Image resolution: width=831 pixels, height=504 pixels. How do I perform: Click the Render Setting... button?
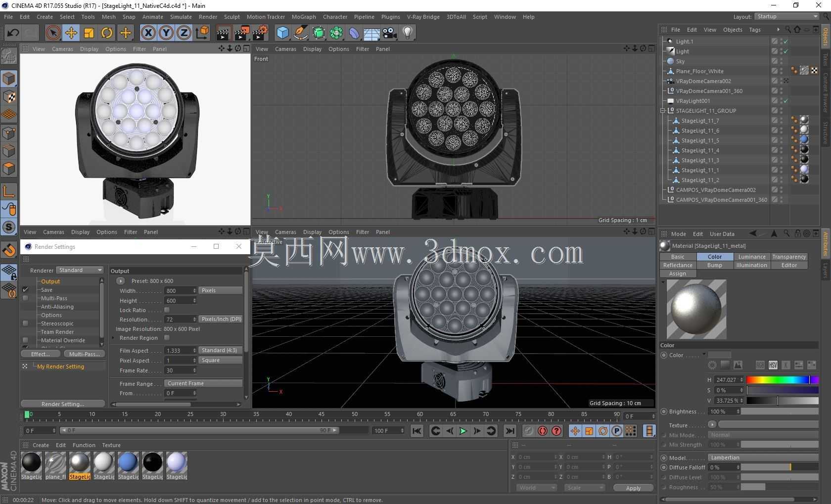point(63,404)
